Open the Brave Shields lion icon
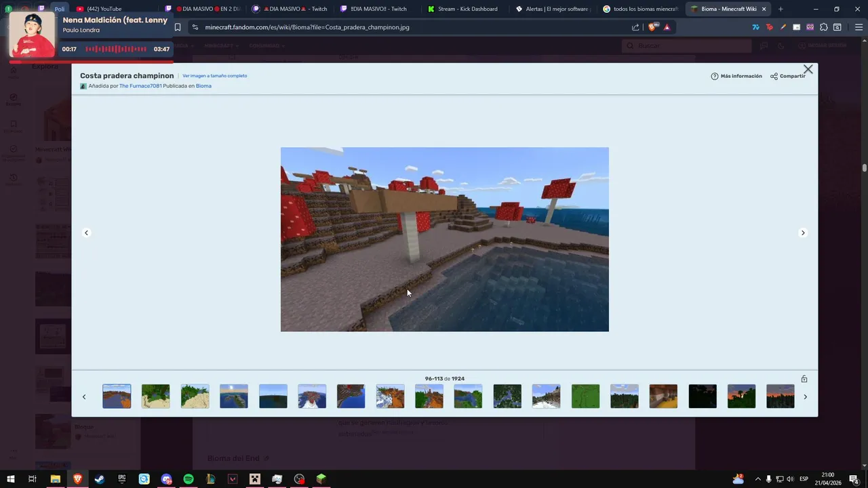Screen dimensions: 868x488 [x=653, y=27]
